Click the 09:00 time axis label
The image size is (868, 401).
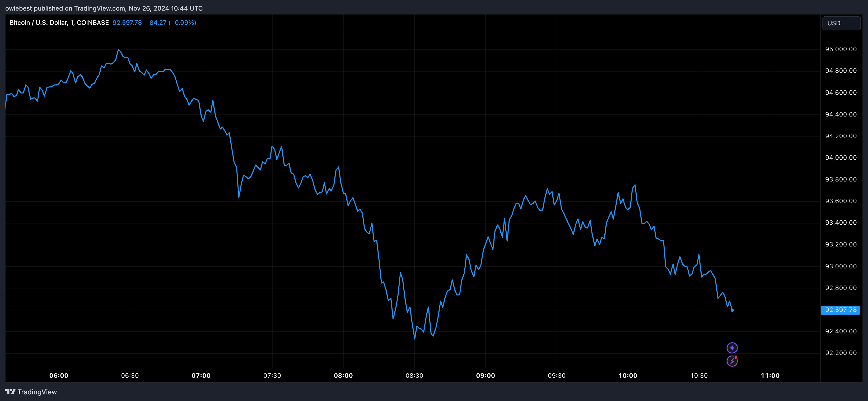coord(485,375)
